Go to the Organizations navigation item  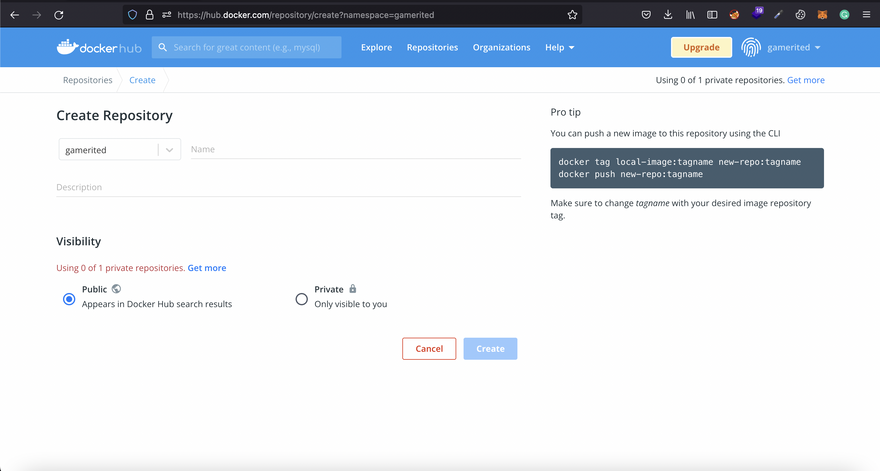click(501, 47)
